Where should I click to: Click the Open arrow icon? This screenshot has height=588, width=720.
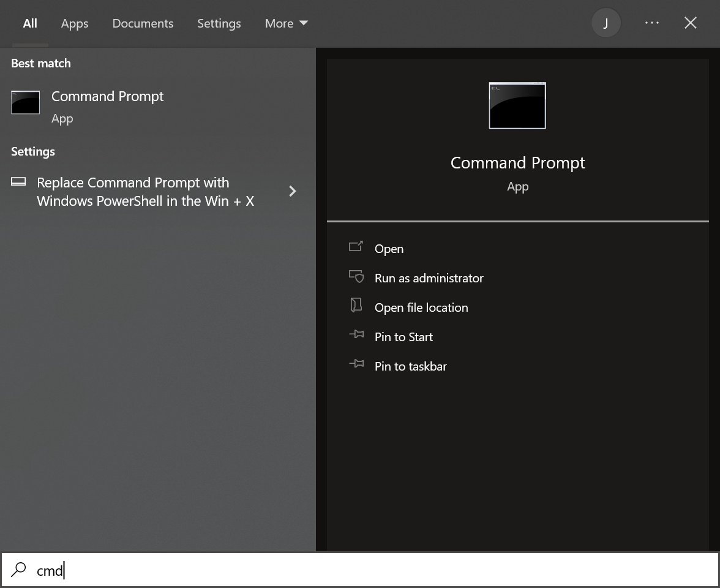tap(356, 247)
